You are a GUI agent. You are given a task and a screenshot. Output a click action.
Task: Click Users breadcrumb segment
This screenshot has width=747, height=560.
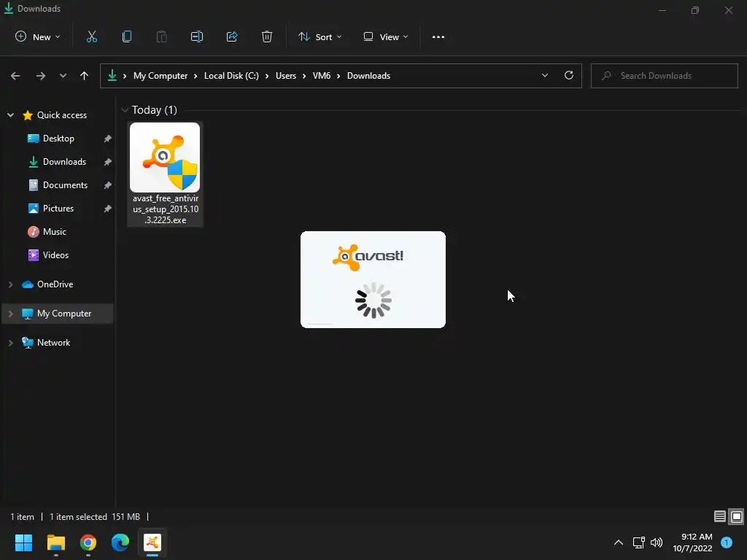click(x=286, y=76)
